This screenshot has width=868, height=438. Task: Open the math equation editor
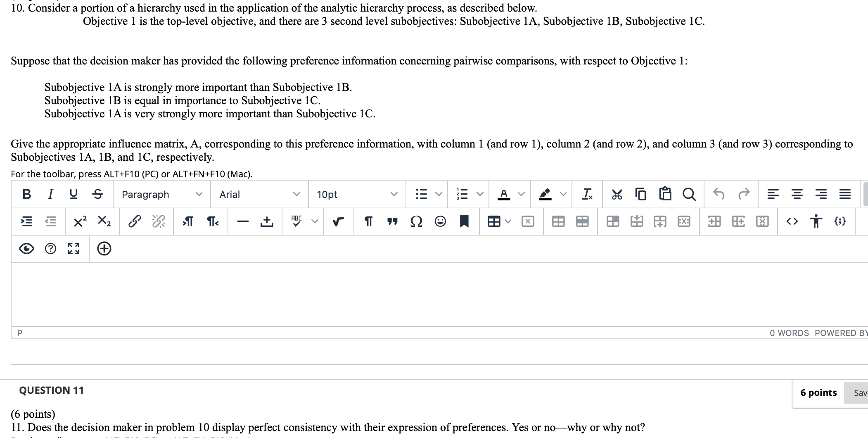tap(339, 222)
